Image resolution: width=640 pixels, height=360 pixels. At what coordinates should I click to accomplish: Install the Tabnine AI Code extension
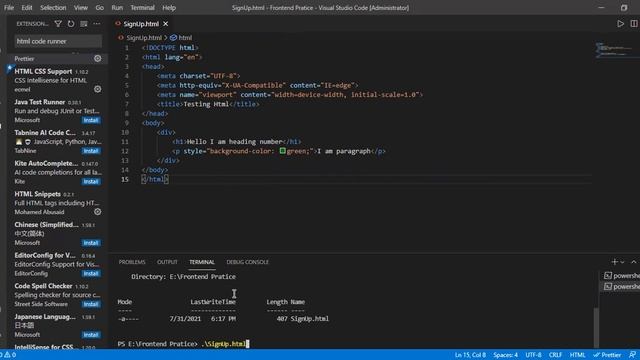91,151
